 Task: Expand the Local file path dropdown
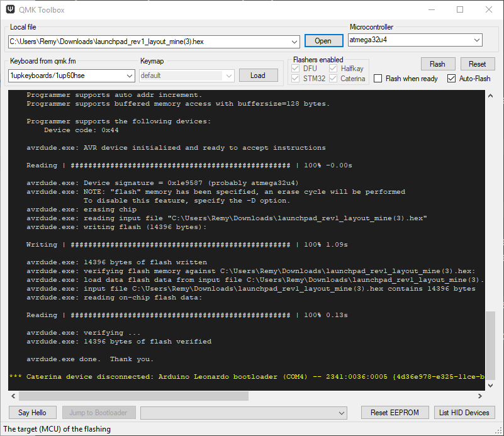294,42
